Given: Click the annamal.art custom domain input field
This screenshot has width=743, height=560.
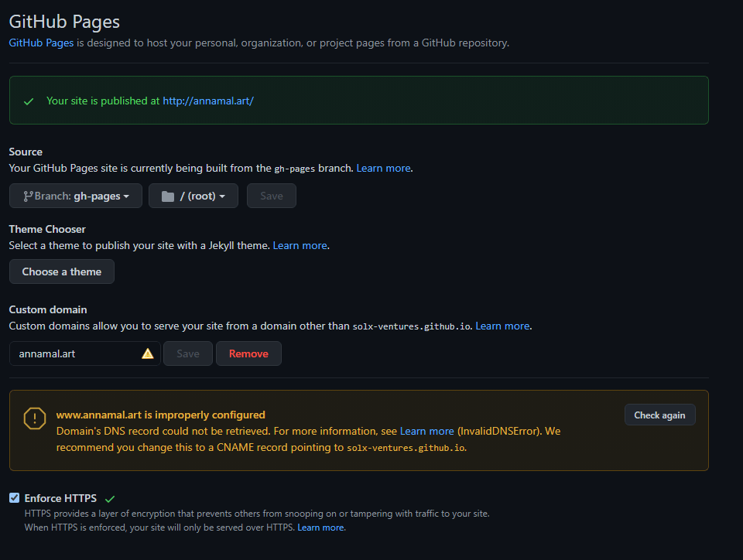Looking at the screenshot, I should click(x=85, y=353).
